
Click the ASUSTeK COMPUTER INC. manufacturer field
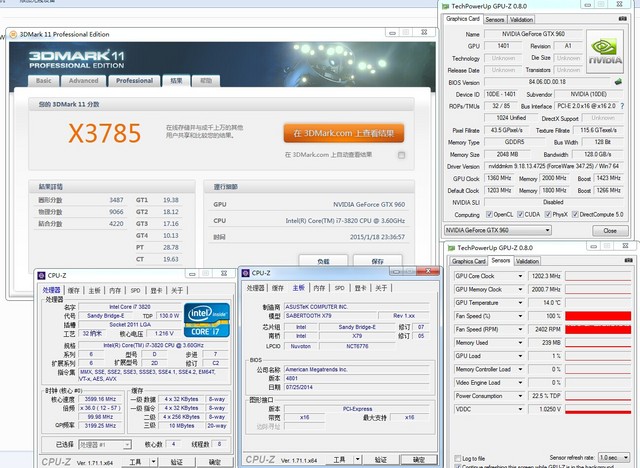[x=356, y=306]
